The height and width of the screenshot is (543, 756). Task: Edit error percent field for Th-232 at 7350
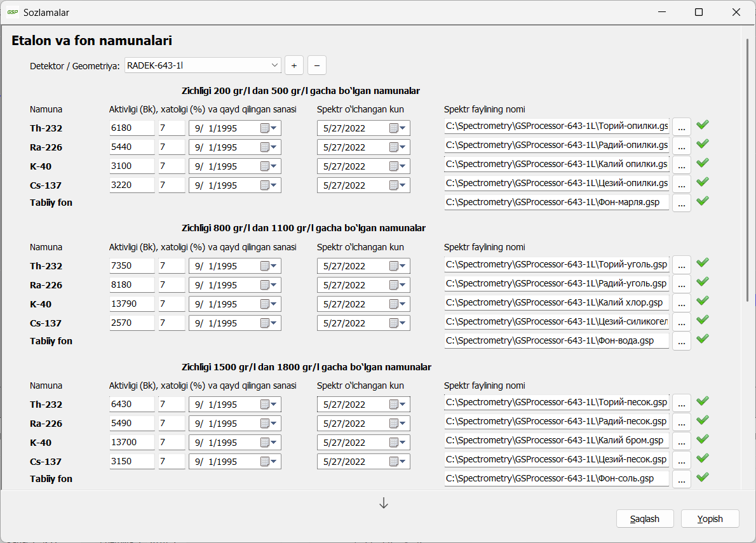[172, 266]
